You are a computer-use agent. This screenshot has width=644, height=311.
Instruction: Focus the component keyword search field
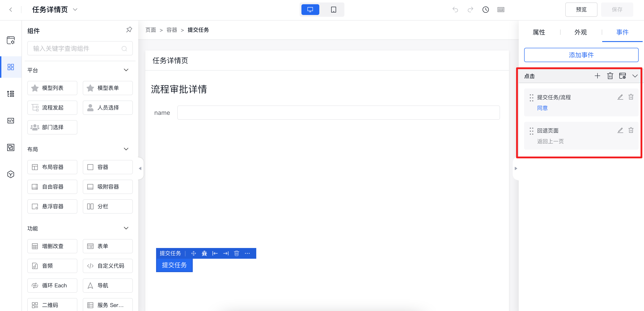click(x=80, y=48)
